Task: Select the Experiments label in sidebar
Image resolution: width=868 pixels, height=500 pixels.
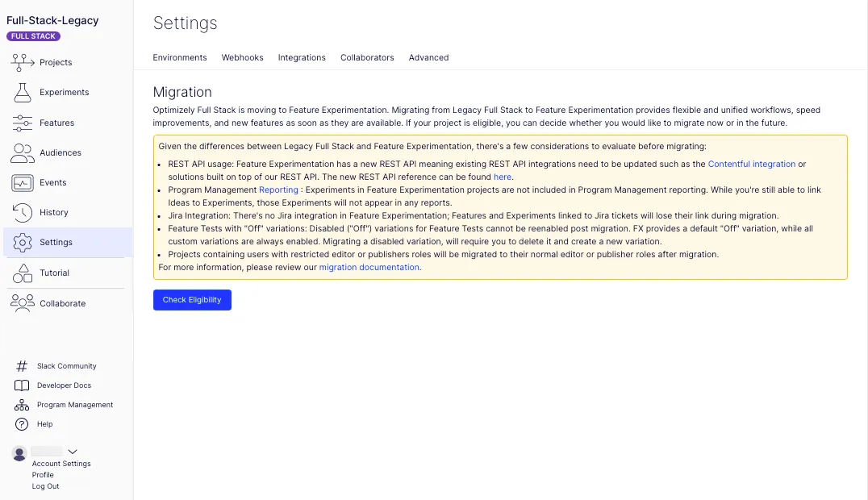Action: (65, 93)
